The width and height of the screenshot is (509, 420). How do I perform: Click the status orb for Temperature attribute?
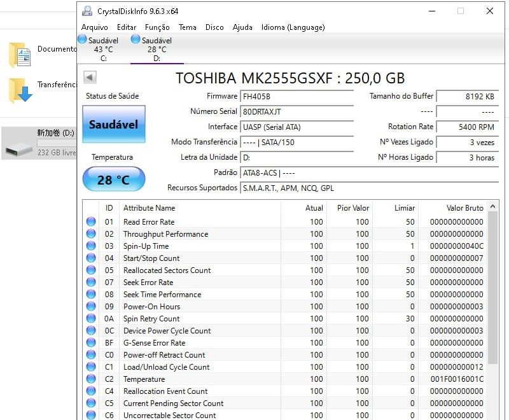pos(91,379)
